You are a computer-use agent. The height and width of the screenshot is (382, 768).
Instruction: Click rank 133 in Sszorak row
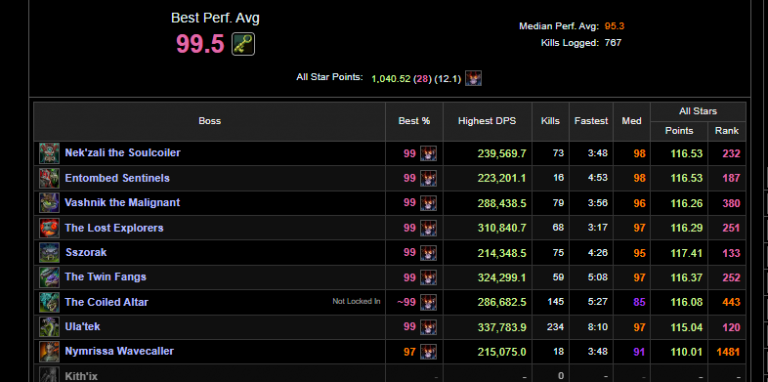click(731, 253)
